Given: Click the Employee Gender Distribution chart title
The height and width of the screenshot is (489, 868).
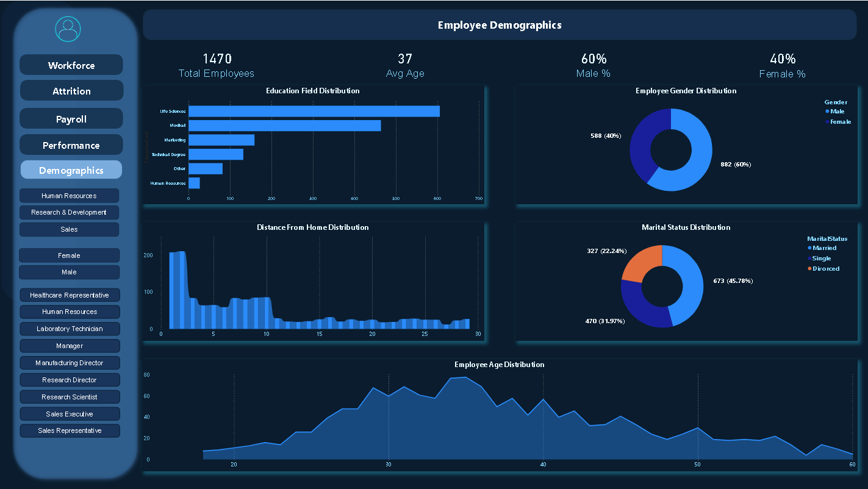Looking at the screenshot, I should pyautogui.click(x=686, y=91).
